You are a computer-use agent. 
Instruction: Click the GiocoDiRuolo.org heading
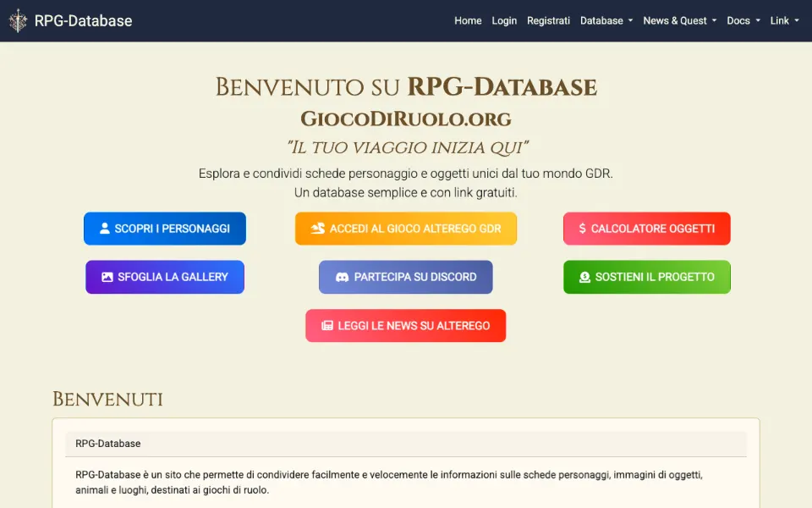(x=406, y=119)
